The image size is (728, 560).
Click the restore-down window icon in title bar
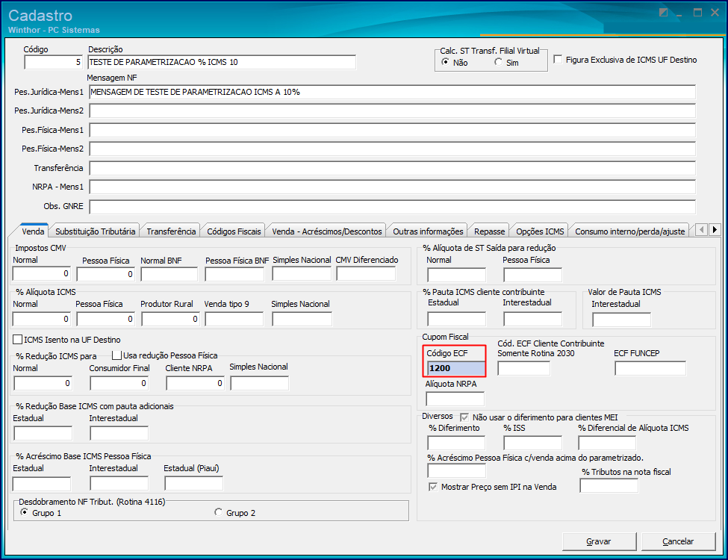click(x=664, y=13)
